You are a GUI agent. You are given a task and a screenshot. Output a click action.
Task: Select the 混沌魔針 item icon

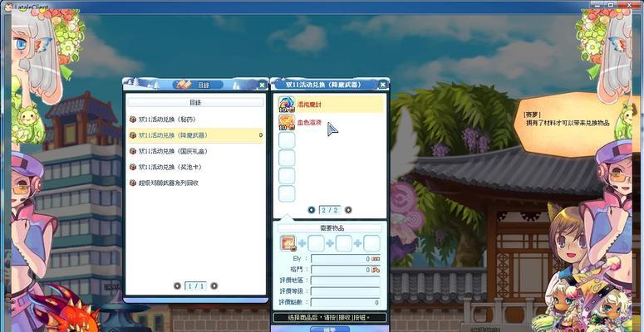point(287,105)
